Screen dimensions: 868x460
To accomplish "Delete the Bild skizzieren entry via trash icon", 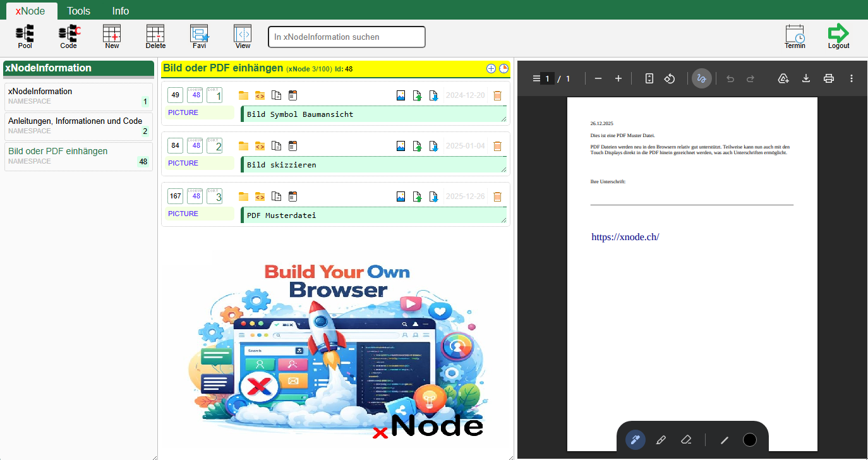I will click(497, 145).
